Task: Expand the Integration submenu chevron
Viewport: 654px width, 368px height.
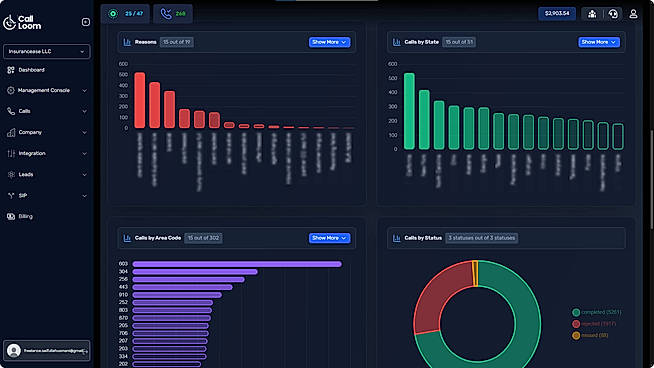Action: [x=84, y=154]
